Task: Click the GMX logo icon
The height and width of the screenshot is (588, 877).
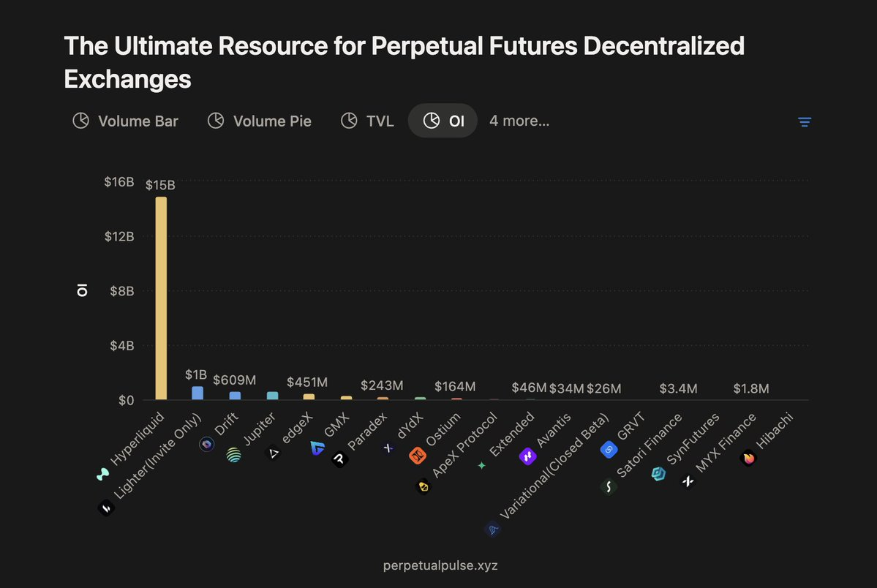Action: (x=317, y=448)
